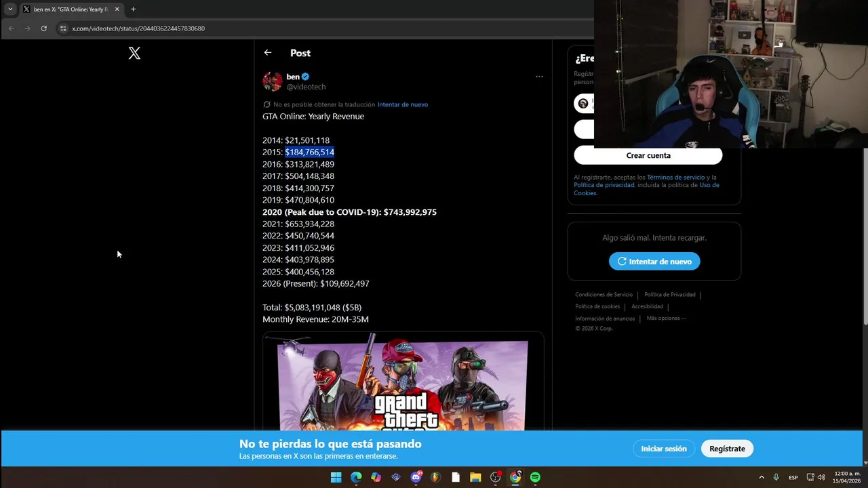Open 'Términos de servicio' link
The width and height of the screenshot is (868, 488).
pos(675,178)
